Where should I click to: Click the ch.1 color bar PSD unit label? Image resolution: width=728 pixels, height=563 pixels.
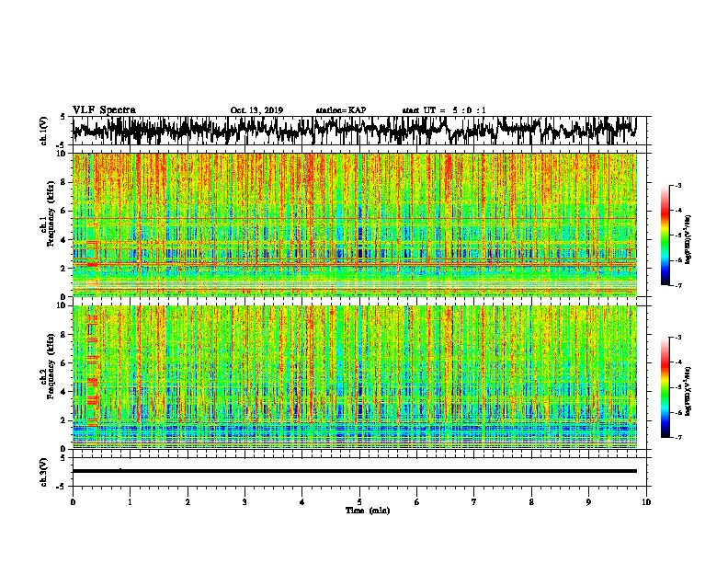pos(688,239)
